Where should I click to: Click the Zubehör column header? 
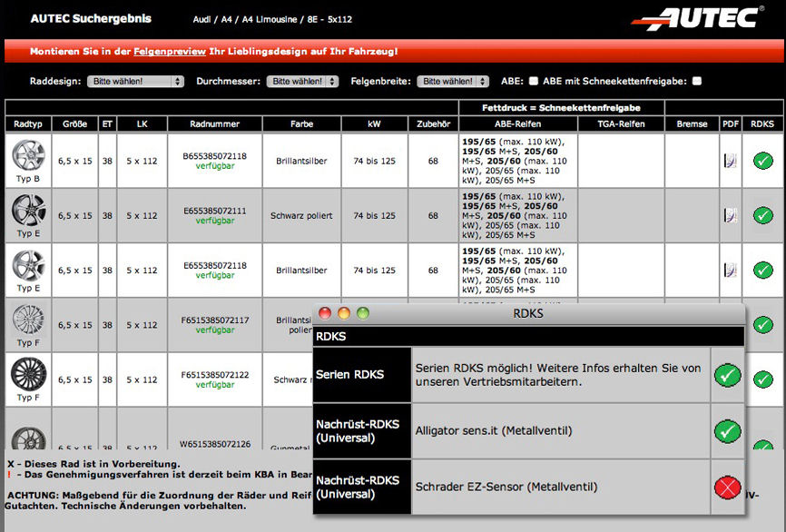(x=434, y=123)
